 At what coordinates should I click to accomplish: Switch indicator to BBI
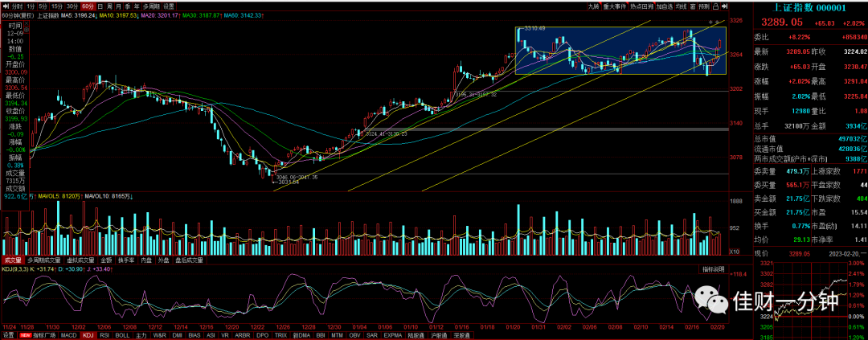321,335
